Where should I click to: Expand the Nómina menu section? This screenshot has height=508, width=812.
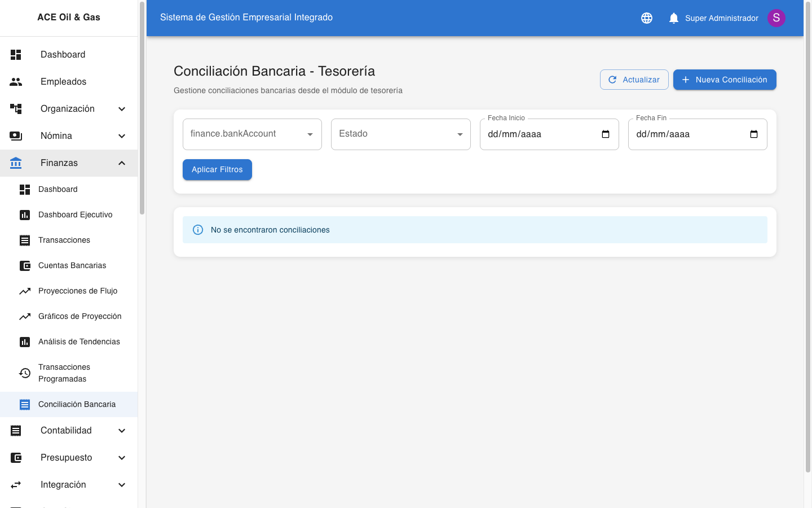tap(122, 136)
